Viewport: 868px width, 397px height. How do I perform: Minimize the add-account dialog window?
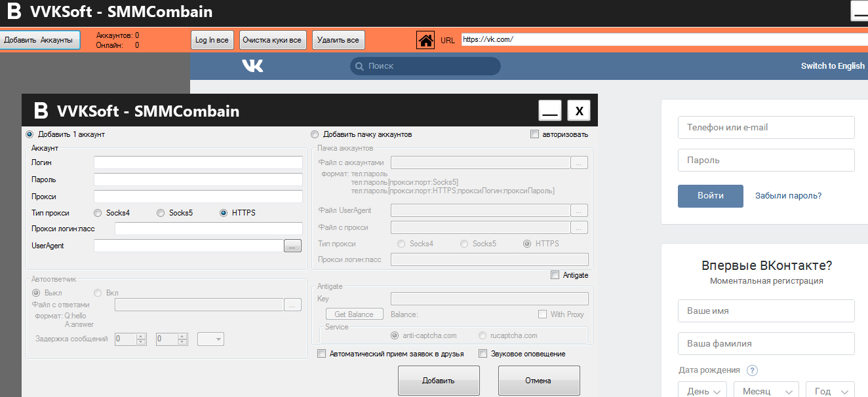(550, 111)
